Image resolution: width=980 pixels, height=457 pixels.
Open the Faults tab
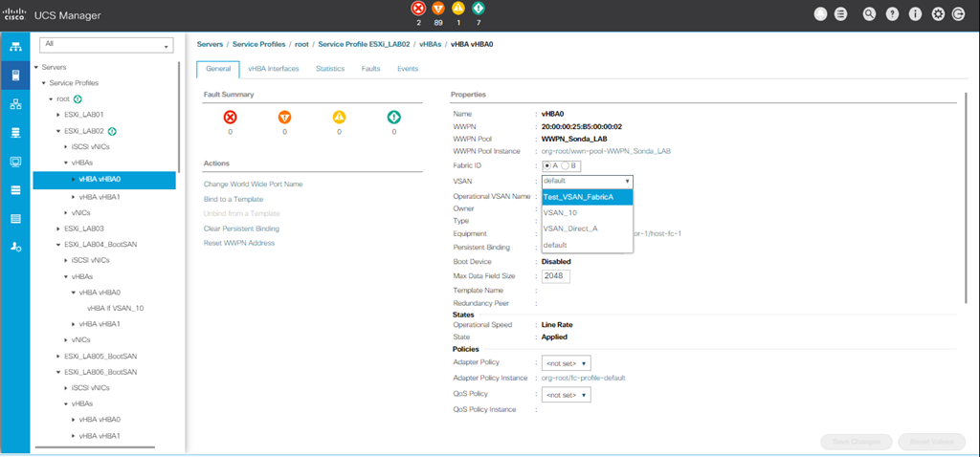tap(370, 69)
